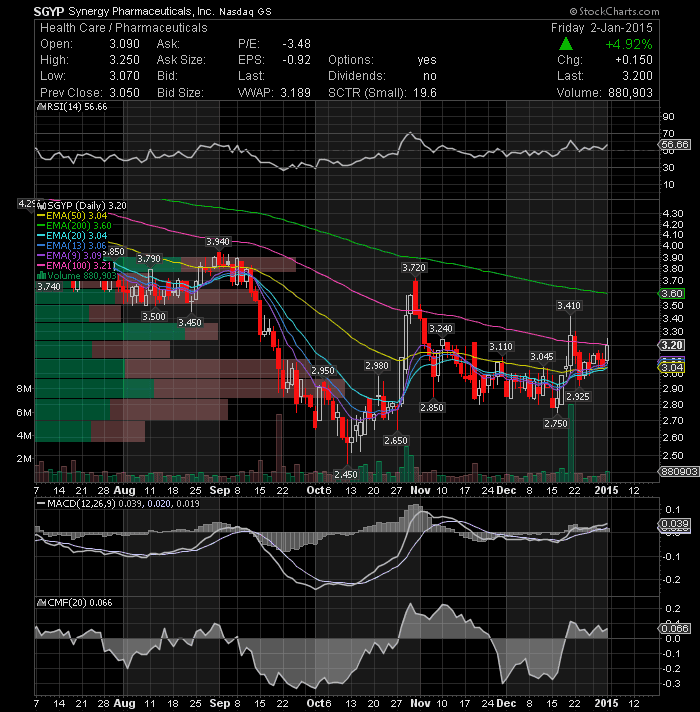Click the EMA(200) 3.60 legend text

click(x=79, y=226)
